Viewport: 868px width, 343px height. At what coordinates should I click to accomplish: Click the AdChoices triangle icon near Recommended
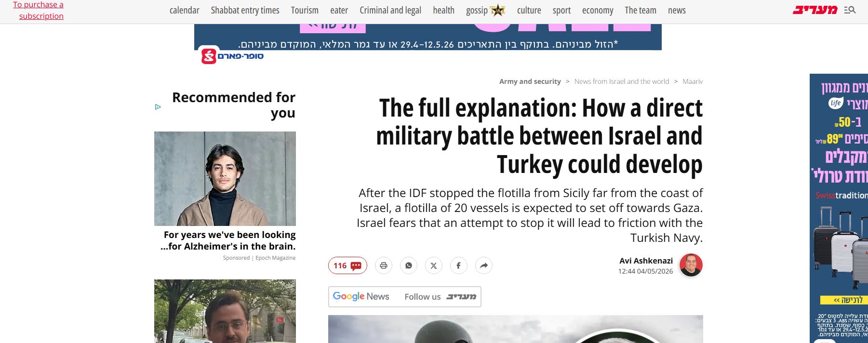158,107
